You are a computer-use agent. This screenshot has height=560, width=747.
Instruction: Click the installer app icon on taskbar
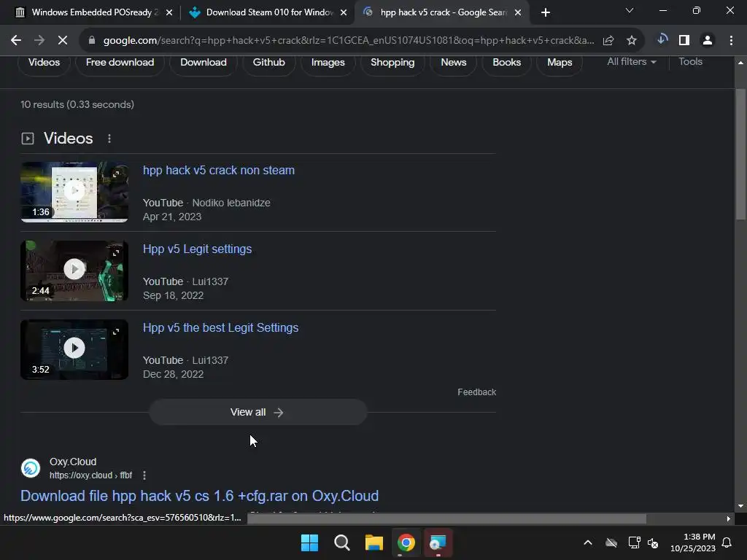pos(438,542)
